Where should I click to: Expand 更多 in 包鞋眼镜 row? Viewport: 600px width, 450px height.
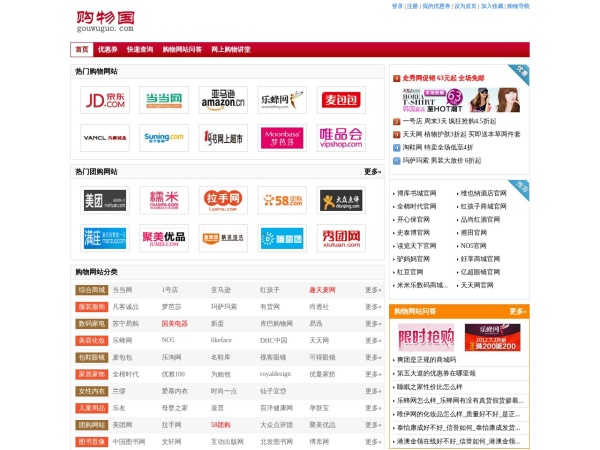pos(373,357)
